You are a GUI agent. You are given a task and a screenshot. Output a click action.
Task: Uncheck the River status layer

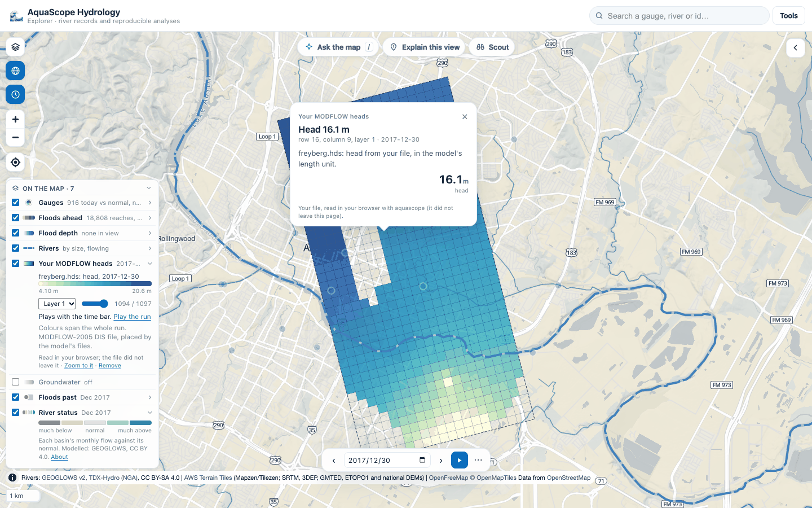coord(16,413)
